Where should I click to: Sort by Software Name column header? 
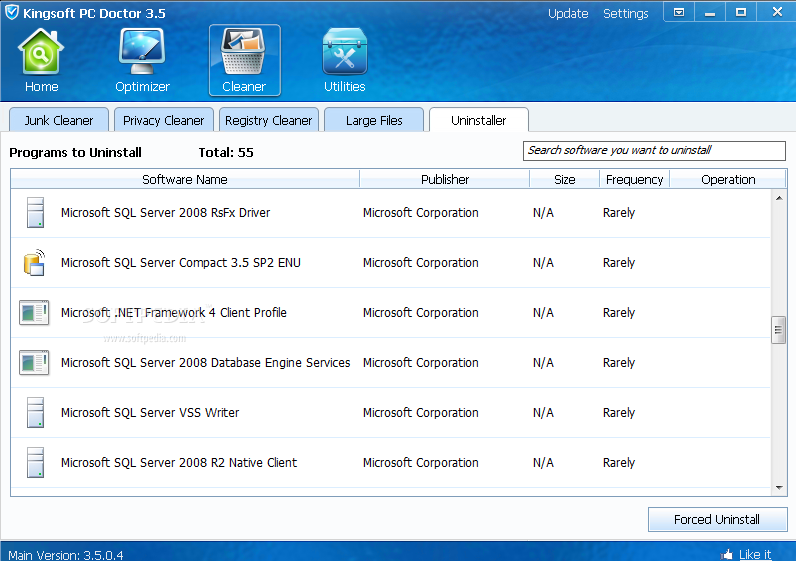tap(185, 179)
